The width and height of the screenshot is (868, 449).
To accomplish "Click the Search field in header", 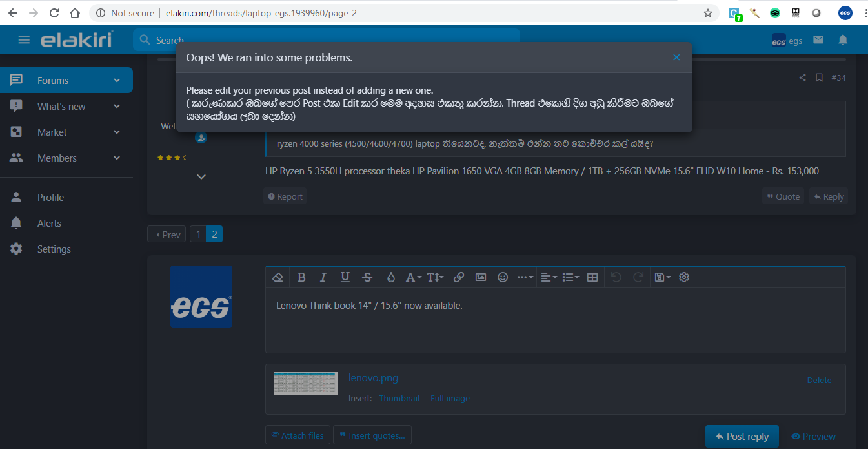I will click(x=326, y=40).
